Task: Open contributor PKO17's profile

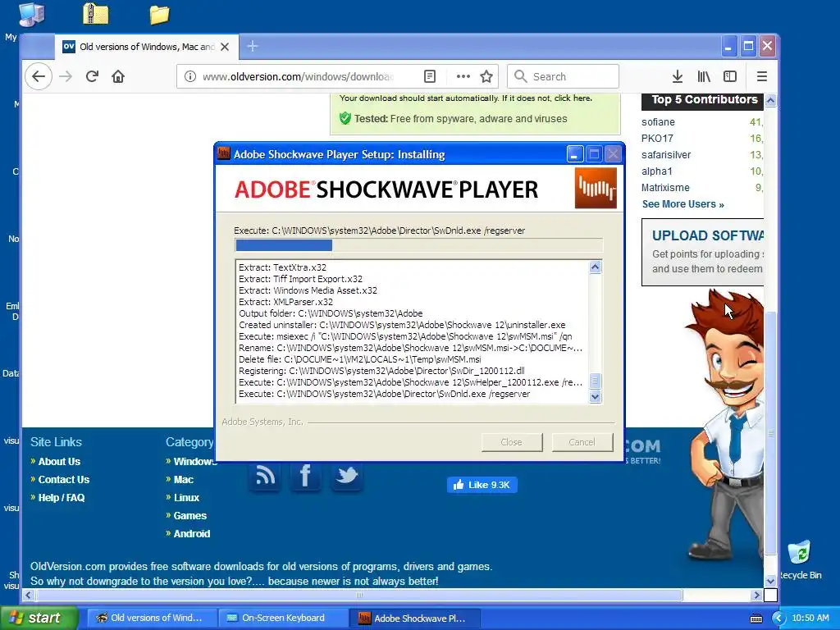Action: click(657, 138)
